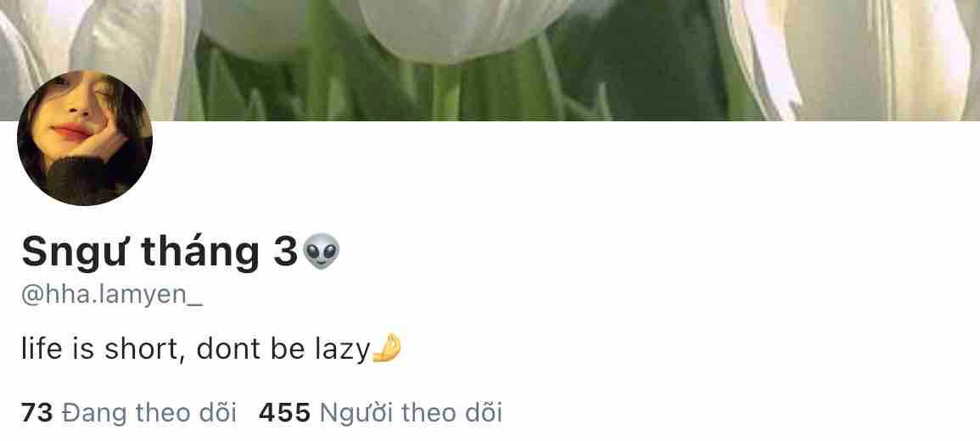The width and height of the screenshot is (980, 441).
Task: Open the Đang theo dõi list
Action: tap(149, 413)
